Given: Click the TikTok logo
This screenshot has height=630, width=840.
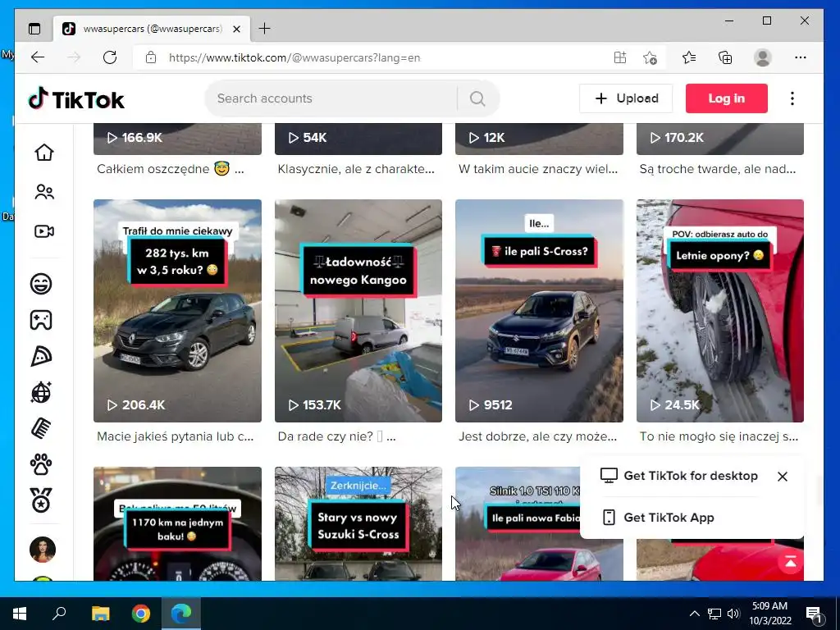Looking at the screenshot, I should pyautogui.click(x=76, y=98).
